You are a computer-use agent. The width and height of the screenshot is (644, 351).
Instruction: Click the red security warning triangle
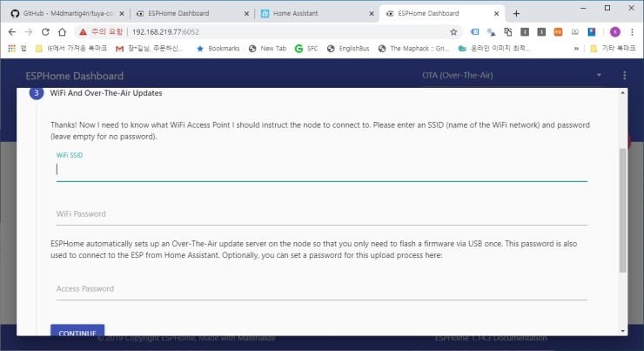point(84,32)
